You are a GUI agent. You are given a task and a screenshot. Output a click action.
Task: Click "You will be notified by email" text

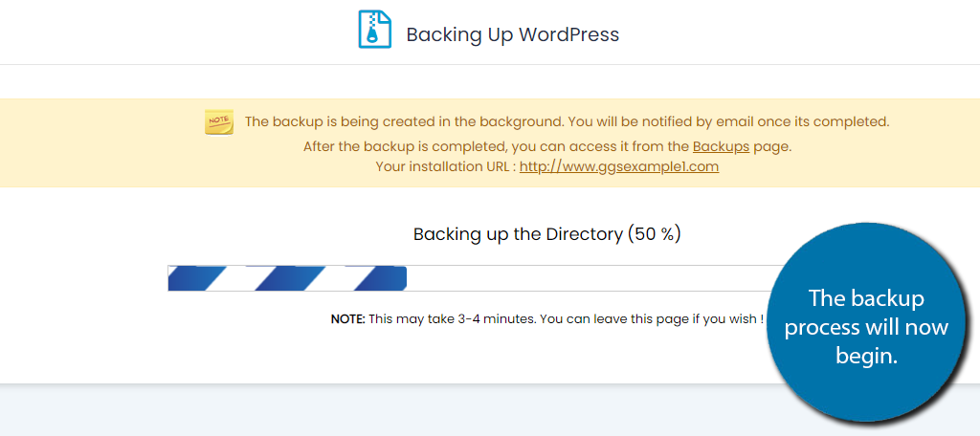[x=727, y=121]
